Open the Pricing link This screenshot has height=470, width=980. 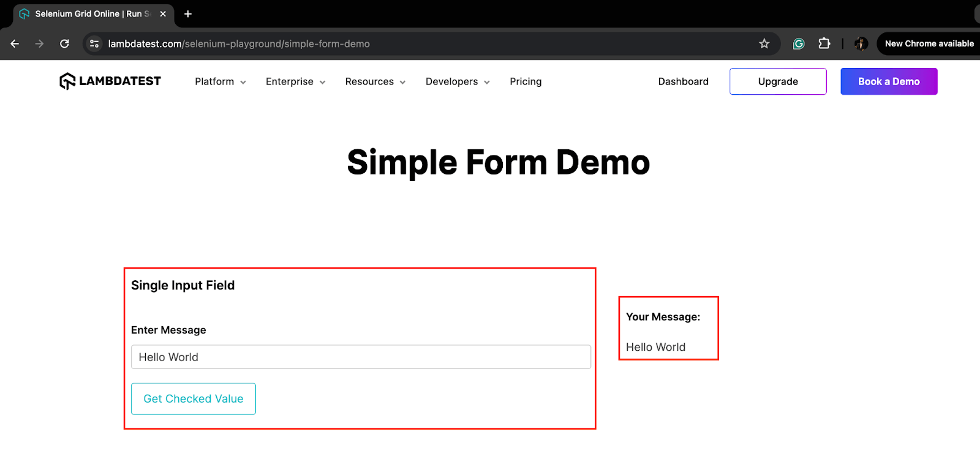[x=526, y=81]
